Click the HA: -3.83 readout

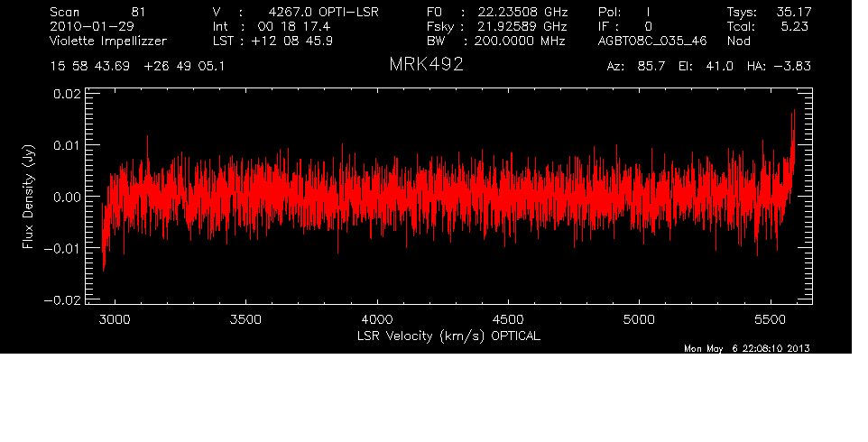tap(779, 67)
